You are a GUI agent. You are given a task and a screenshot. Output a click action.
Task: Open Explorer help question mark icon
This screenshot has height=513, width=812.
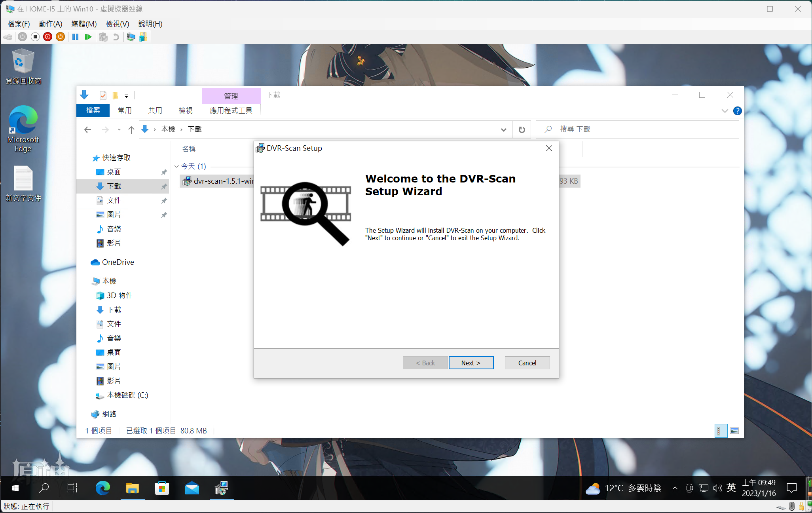pyautogui.click(x=737, y=111)
